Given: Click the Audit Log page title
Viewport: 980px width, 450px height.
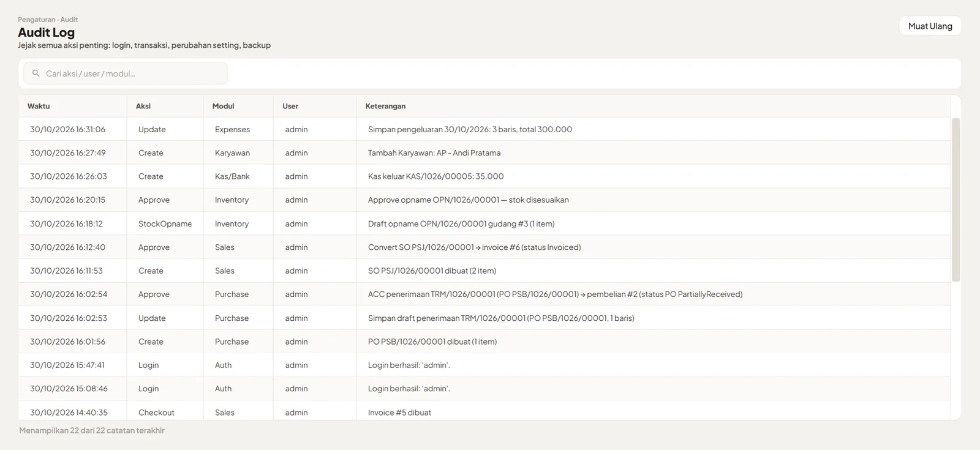Looking at the screenshot, I should (x=46, y=32).
